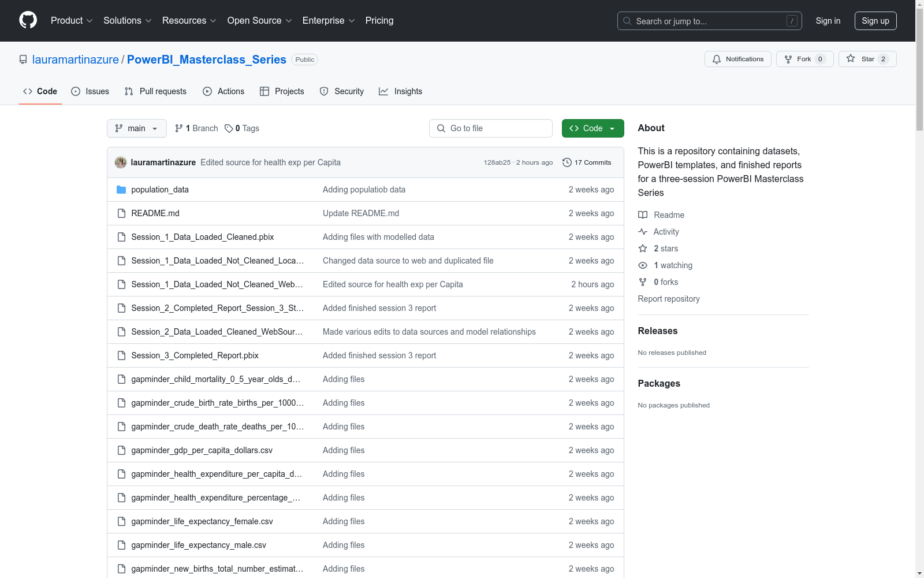The width and height of the screenshot is (924, 578).
Task: Click the search icon in the top search bar
Action: pyautogui.click(x=627, y=21)
